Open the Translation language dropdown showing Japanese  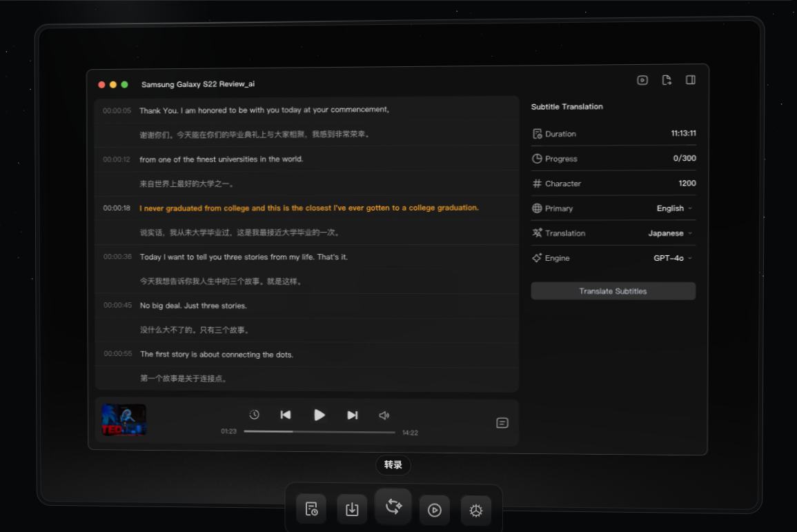(x=670, y=233)
